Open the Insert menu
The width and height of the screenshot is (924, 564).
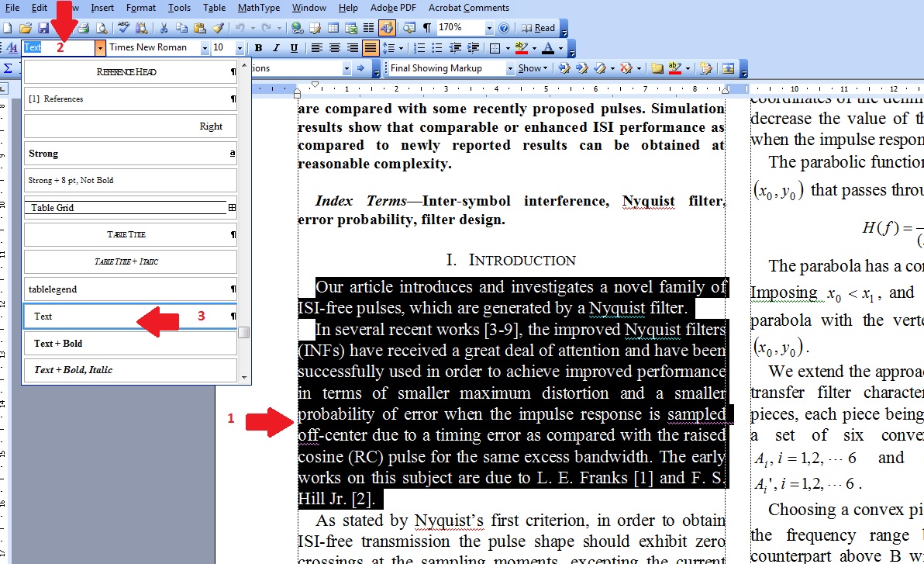(x=102, y=8)
